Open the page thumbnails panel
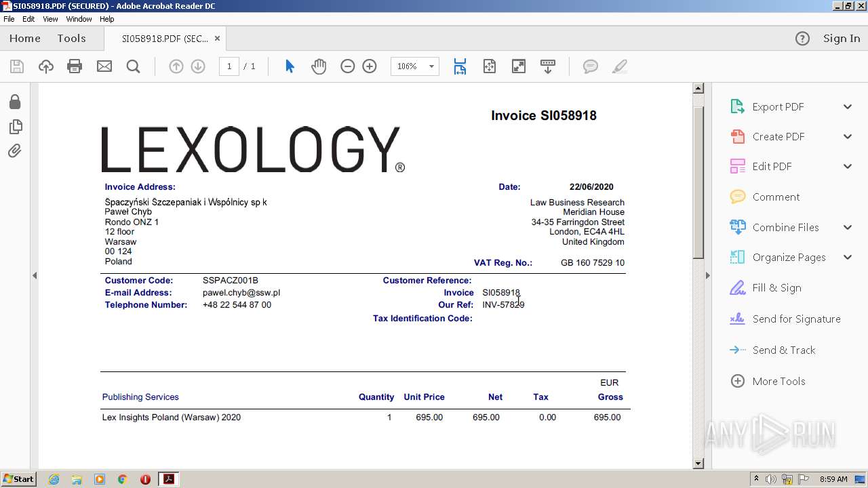 [x=15, y=127]
